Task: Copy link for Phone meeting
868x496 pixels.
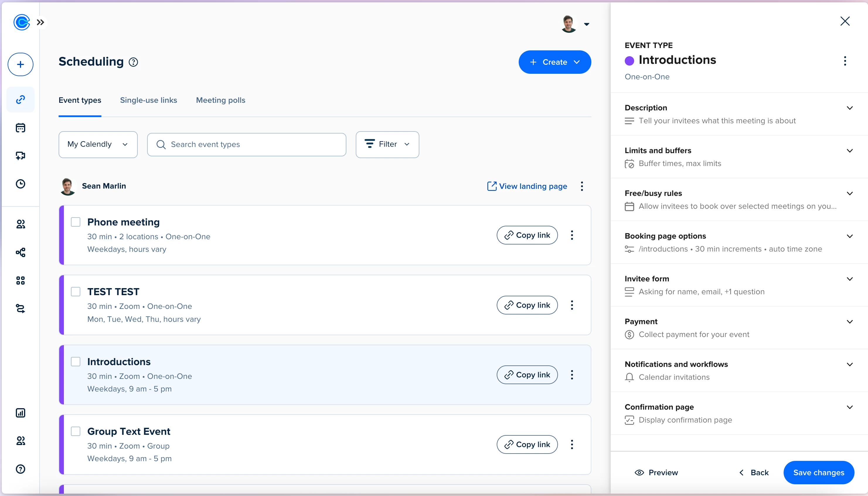Action: [x=527, y=235]
